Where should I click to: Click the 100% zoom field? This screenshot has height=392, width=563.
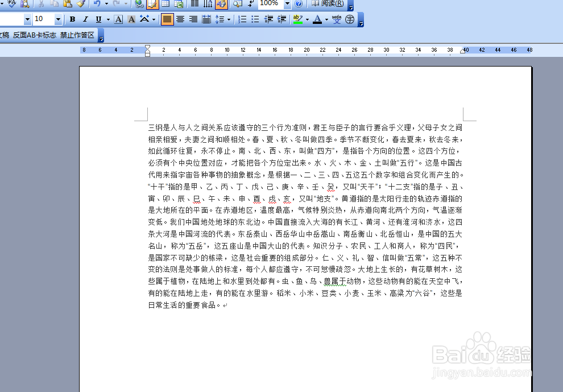click(x=271, y=3)
